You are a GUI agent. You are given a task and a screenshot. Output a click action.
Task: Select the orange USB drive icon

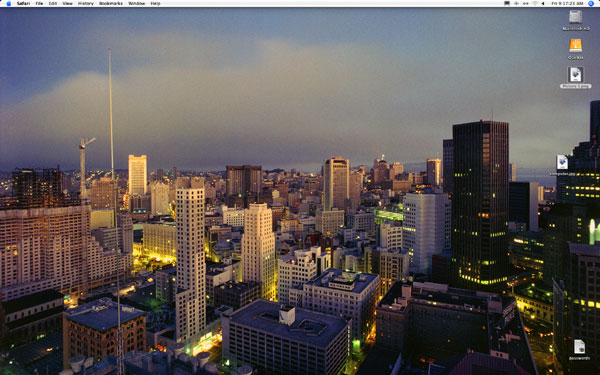[x=576, y=46]
